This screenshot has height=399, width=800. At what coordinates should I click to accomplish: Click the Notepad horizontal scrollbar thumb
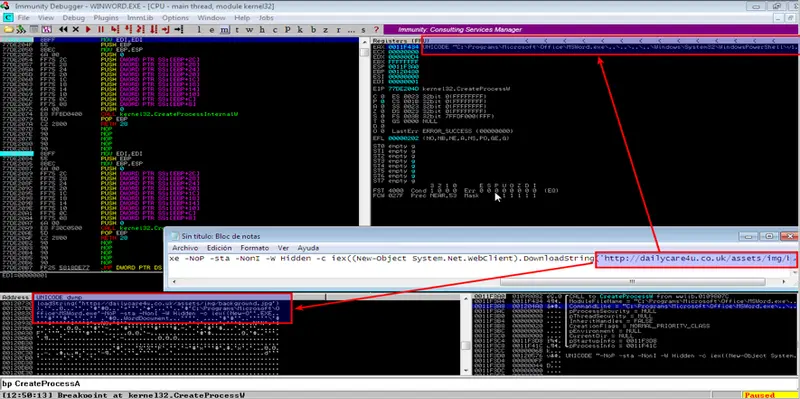point(632,282)
